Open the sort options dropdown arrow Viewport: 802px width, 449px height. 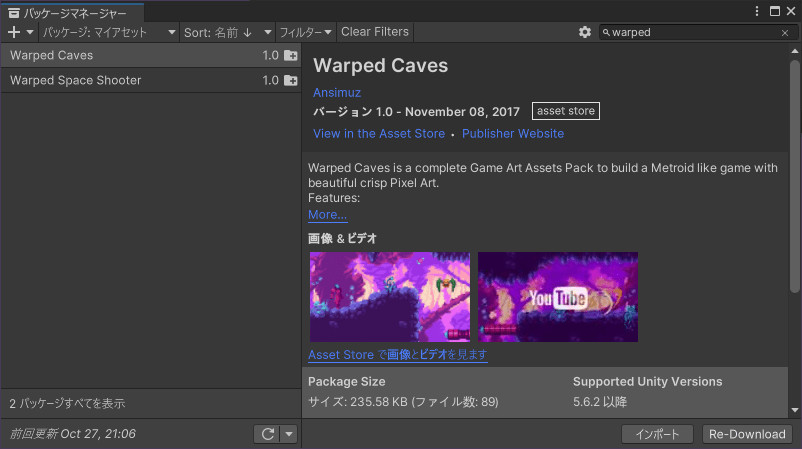(267, 32)
